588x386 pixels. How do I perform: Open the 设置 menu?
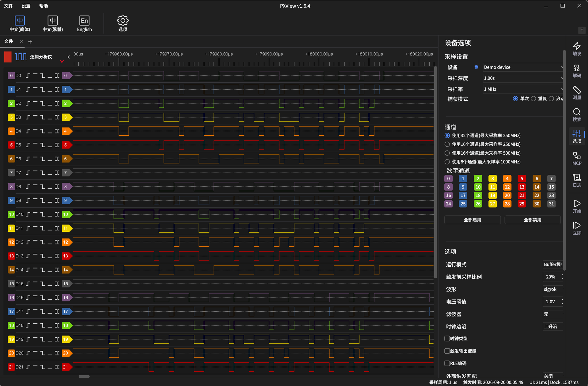(x=26, y=6)
